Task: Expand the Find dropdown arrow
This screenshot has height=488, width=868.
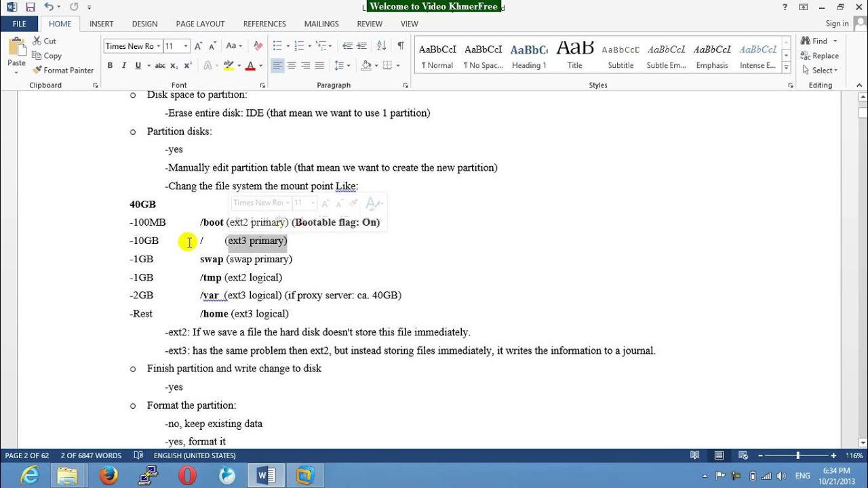Action: 833,41
